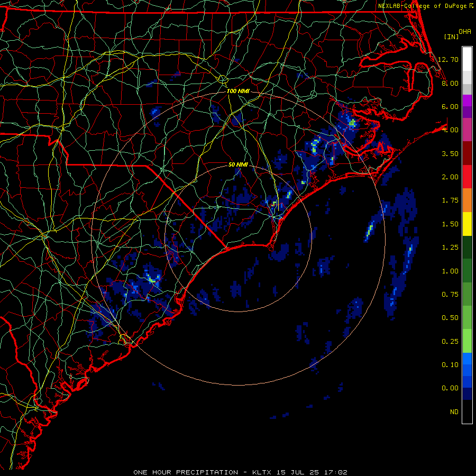This screenshot has width=476, height=476.
Task: Click the [IN] units label
Action: 451,36
